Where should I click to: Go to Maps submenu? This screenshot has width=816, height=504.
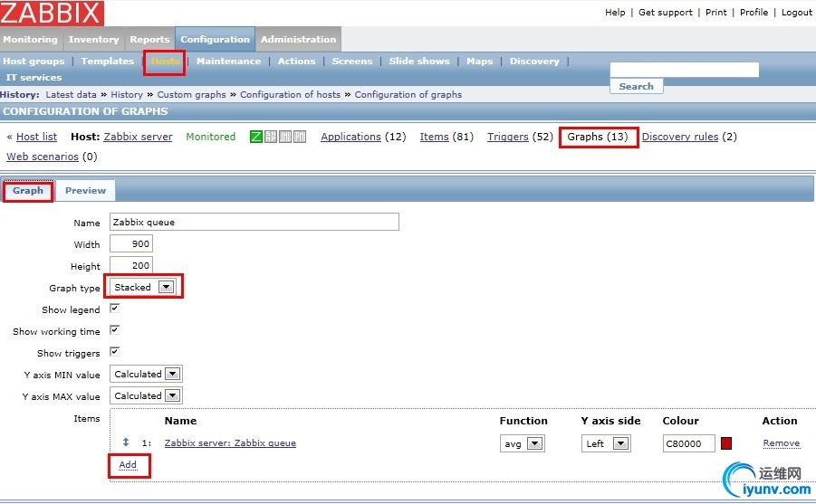(479, 62)
